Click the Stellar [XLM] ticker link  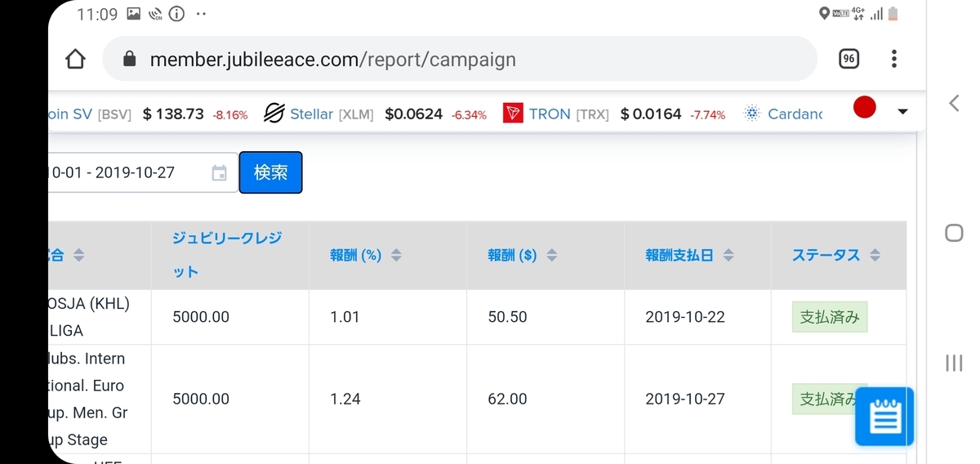click(x=331, y=114)
